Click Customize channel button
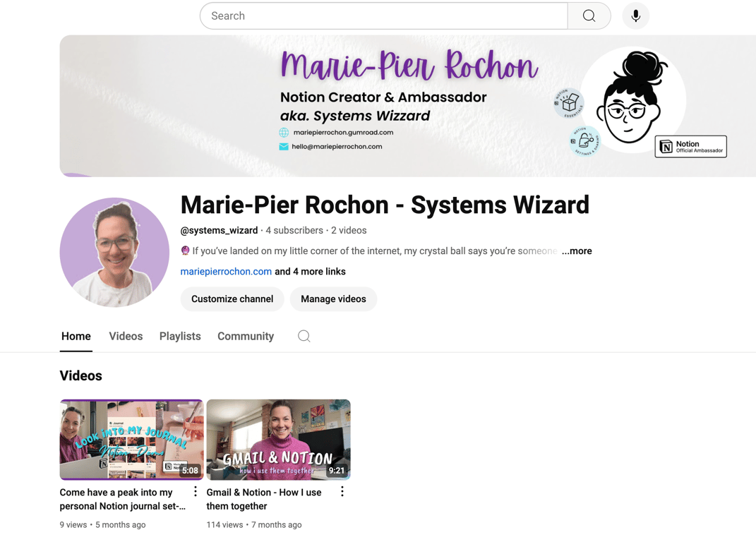Viewport: 756px width, 542px height. click(232, 299)
